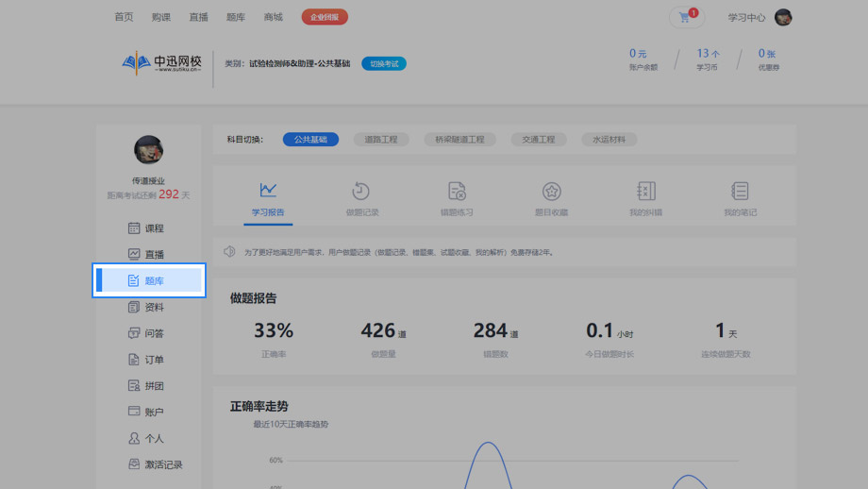Go to 课程 in the sidebar

pos(146,228)
